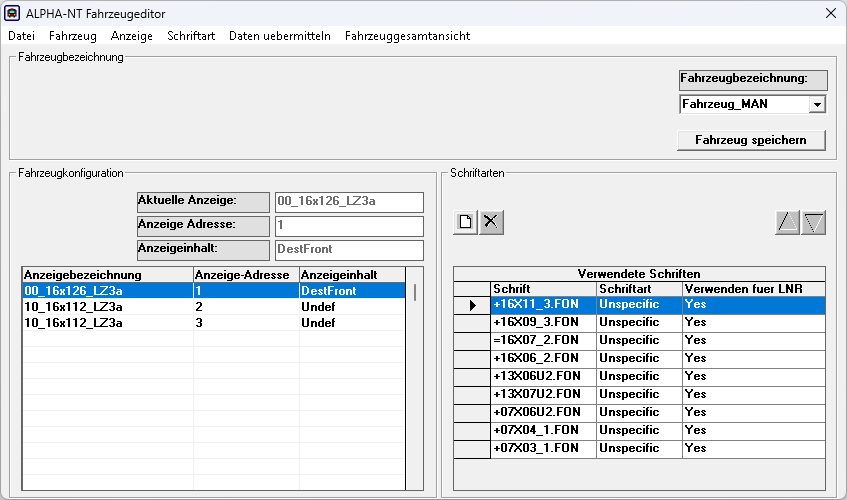Move the font up with triangle arrow
Screen dimensions: 847x500
tap(787, 222)
